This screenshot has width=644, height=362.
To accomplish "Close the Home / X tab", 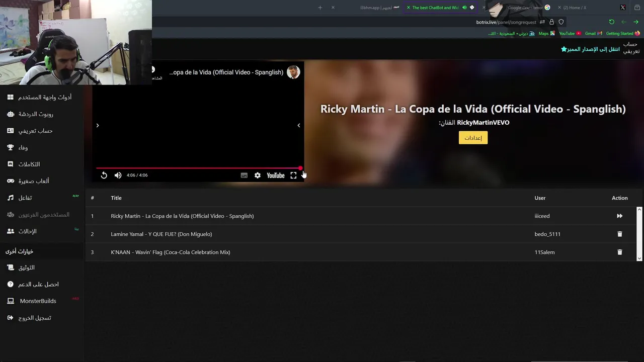I will click(x=559, y=8).
